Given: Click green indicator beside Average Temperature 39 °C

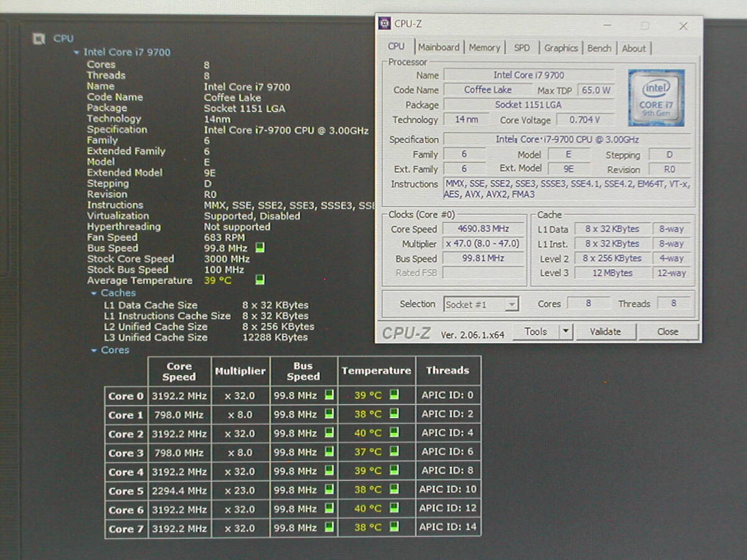Looking at the screenshot, I should [x=260, y=280].
